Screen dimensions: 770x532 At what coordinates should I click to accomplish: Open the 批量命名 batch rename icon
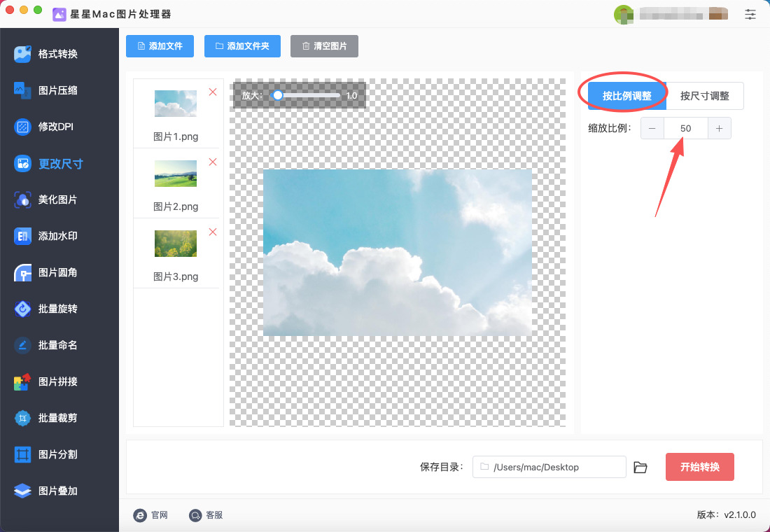[x=22, y=345]
